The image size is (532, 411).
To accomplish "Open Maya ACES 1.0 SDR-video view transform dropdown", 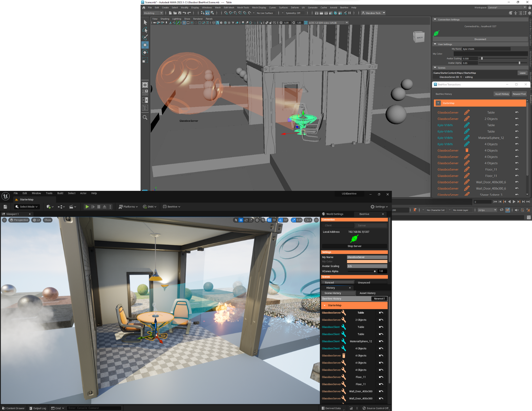I will pyautogui.click(x=328, y=23).
